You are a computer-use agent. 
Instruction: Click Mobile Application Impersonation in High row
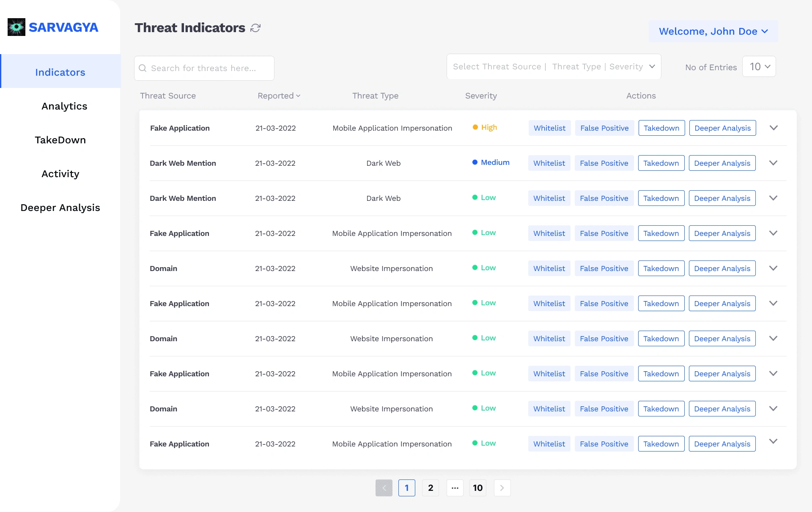[392, 128]
